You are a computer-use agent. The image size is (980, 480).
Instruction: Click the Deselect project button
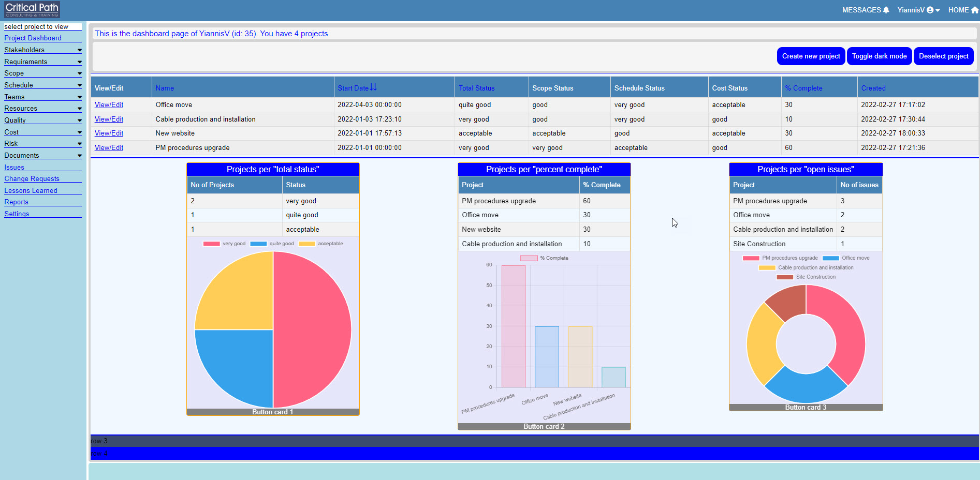click(x=943, y=56)
